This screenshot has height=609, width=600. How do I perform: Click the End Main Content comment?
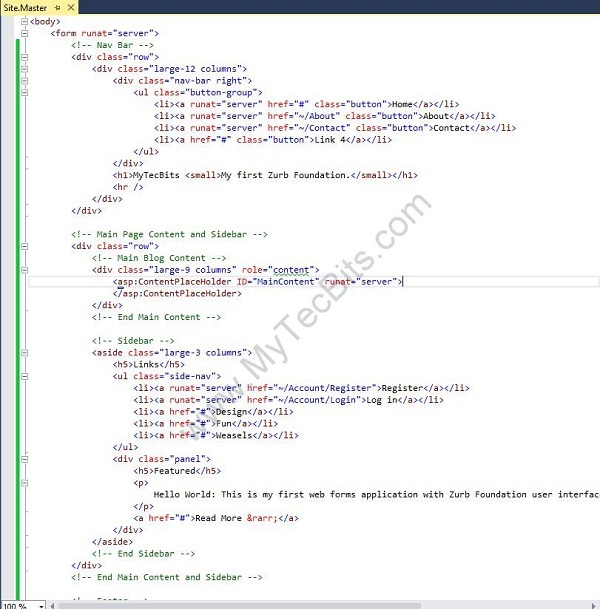coord(157,317)
